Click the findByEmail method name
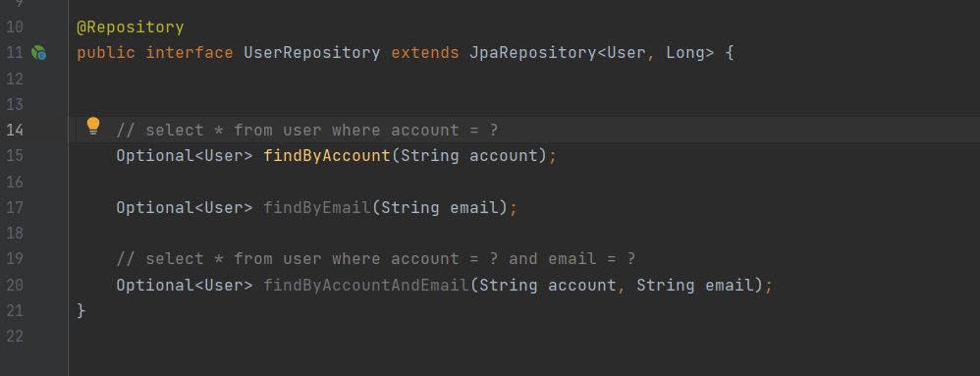This screenshot has height=376, width=980. 317,207
